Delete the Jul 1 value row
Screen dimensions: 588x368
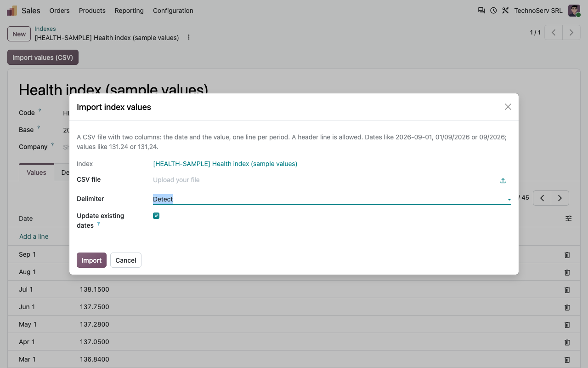tap(567, 290)
